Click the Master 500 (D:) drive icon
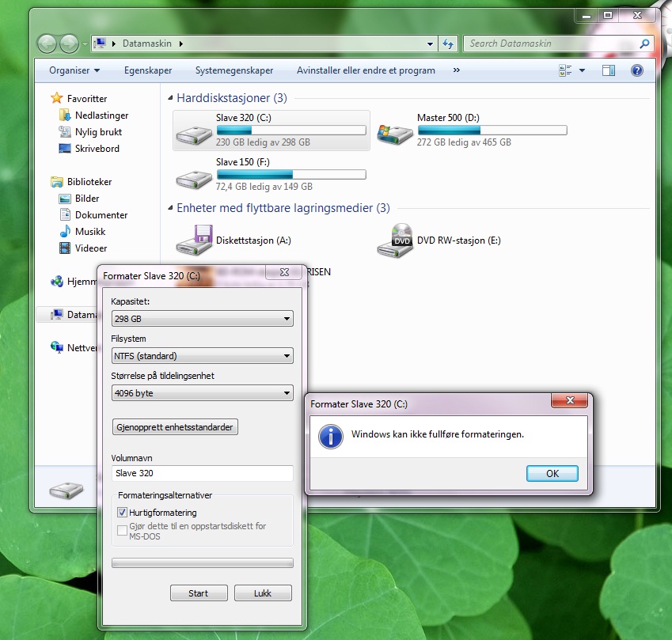This screenshot has width=672, height=640. [x=395, y=134]
